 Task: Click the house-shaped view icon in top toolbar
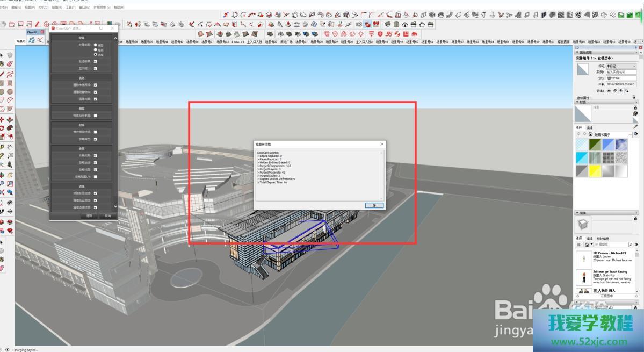[405, 25]
